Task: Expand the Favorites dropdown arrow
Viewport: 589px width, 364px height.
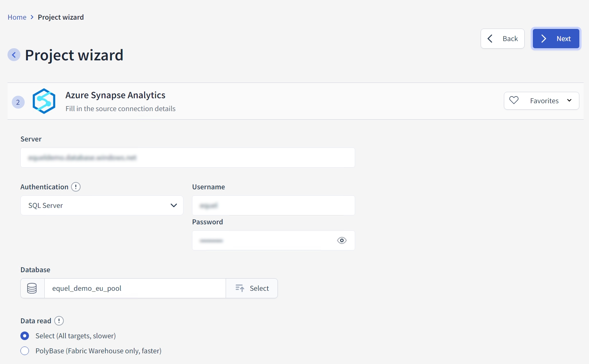Action: point(569,101)
